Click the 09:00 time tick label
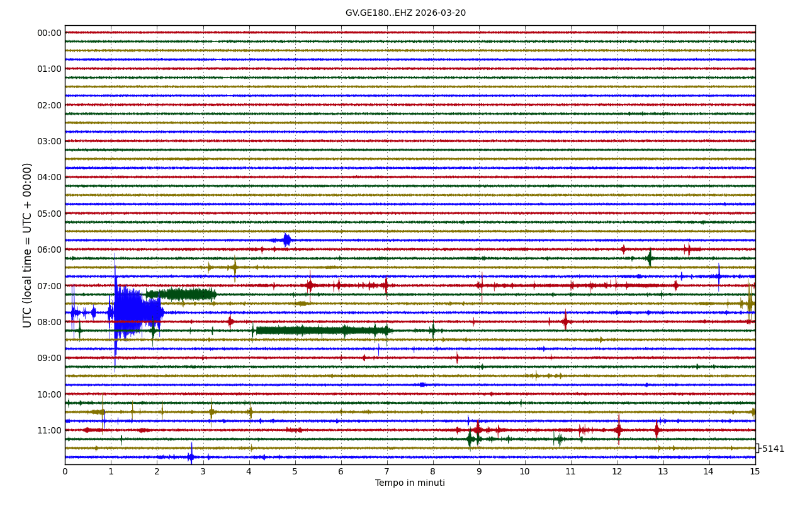 (x=49, y=358)
